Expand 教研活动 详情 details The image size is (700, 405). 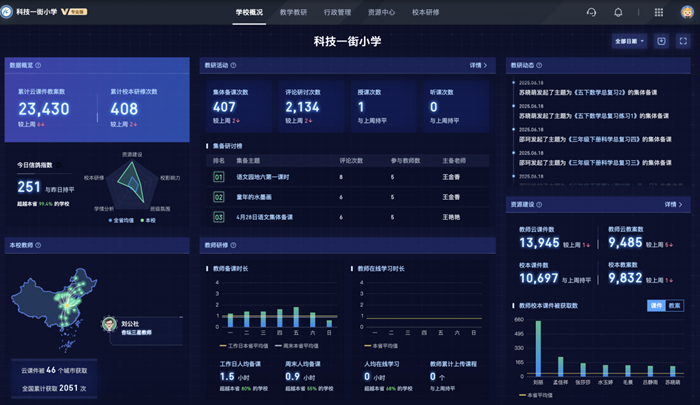[478, 65]
